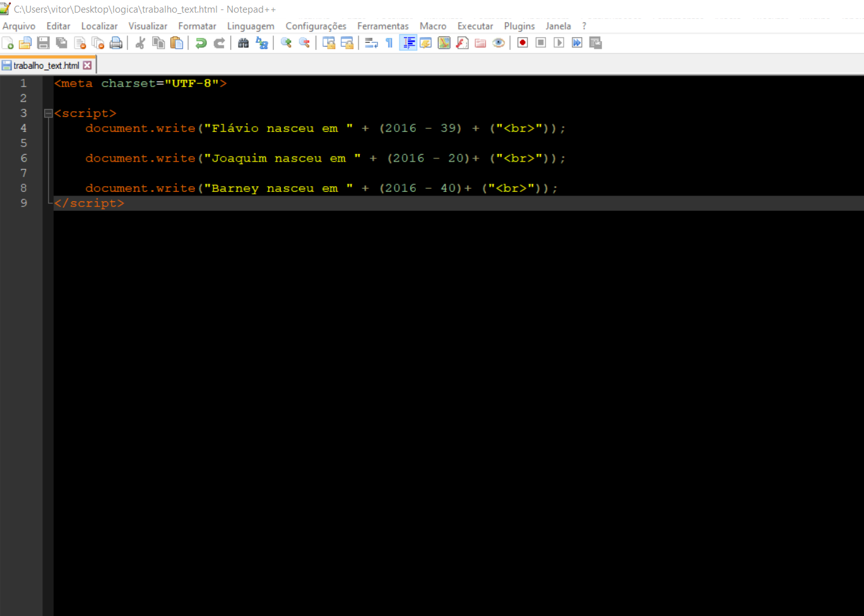Viewport: 864px width, 616px height.
Task: Open the ? help menu
Action: [584, 26]
